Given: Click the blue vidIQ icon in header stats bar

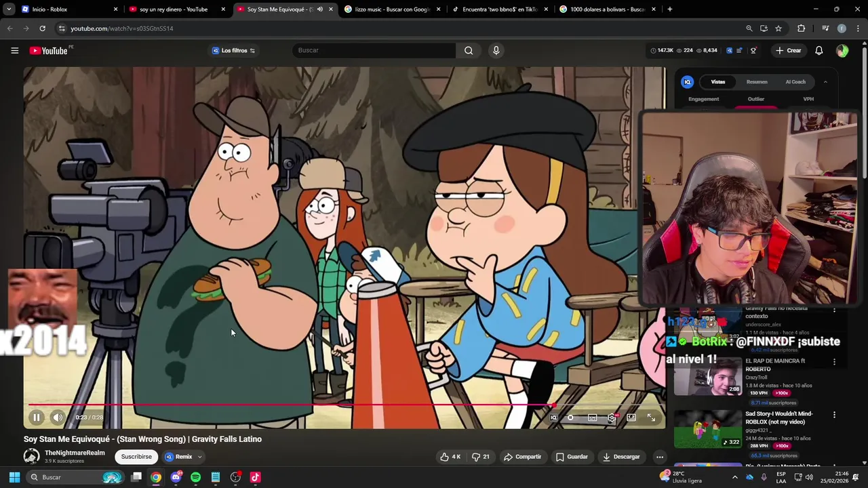Looking at the screenshot, I should point(729,50).
